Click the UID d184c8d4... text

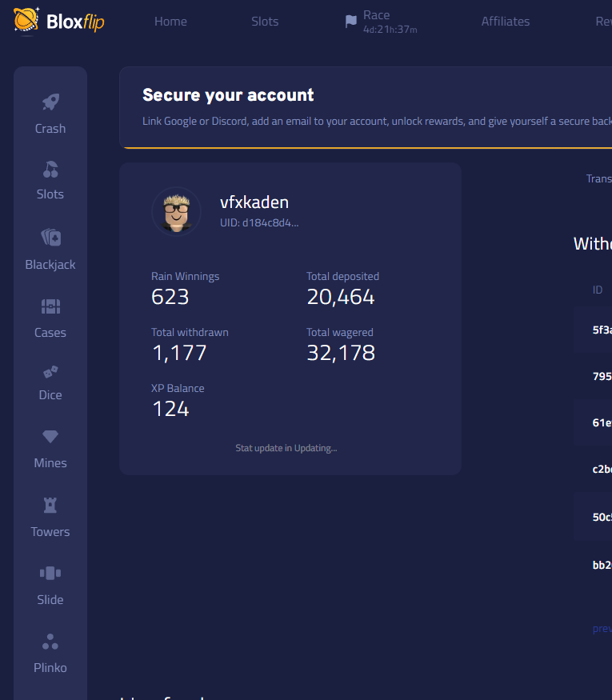259,222
